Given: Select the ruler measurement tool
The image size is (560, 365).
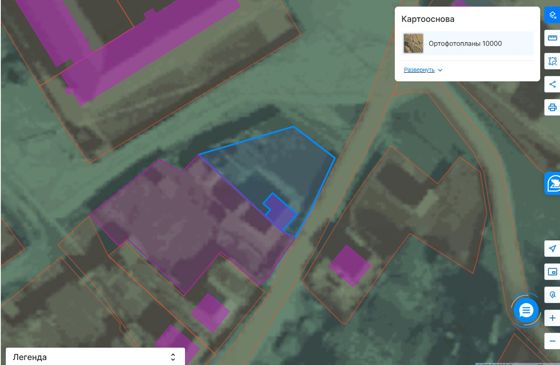Looking at the screenshot, I should click(552, 38).
